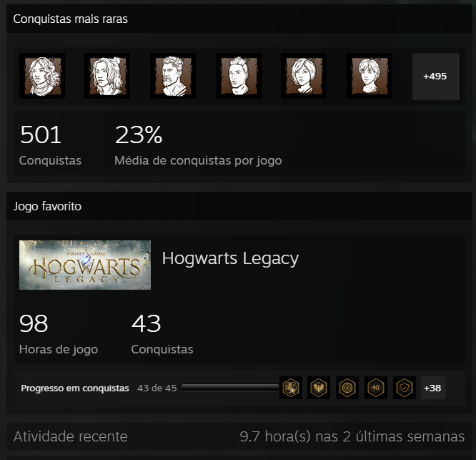This screenshot has width=476, height=460.
Task: Click the shield checkmark achievement badge
Action: tap(405, 388)
